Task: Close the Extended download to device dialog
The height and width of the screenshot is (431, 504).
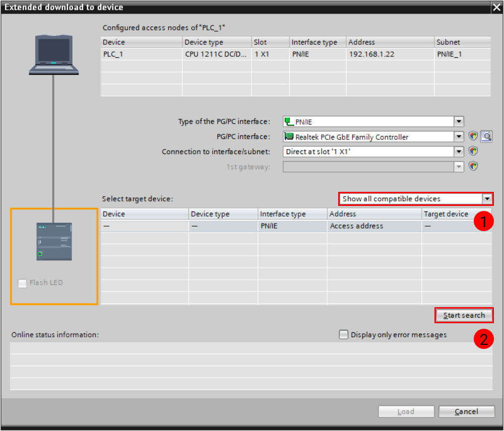Action: coord(496,7)
